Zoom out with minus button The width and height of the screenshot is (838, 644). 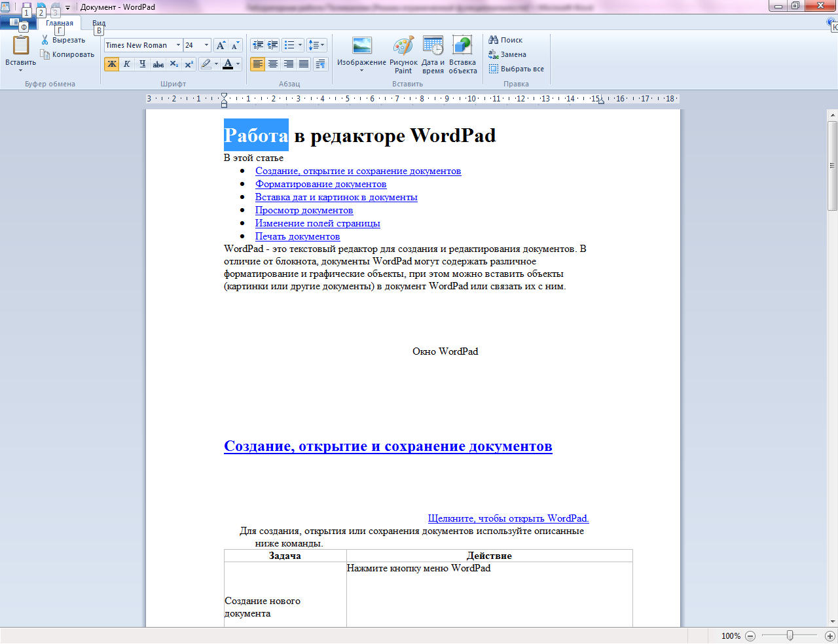click(x=751, y=636)
